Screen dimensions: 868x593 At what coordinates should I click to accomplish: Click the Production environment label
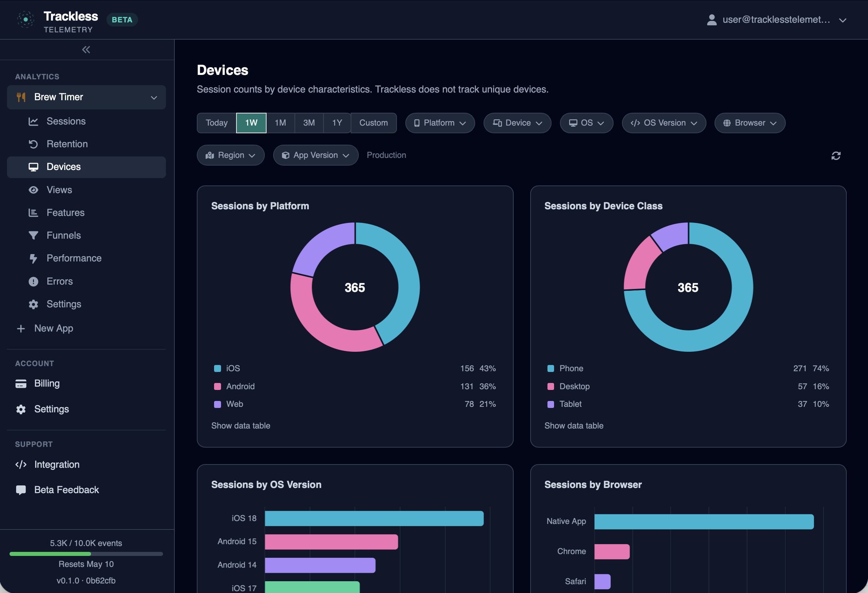tap(386, 155)
